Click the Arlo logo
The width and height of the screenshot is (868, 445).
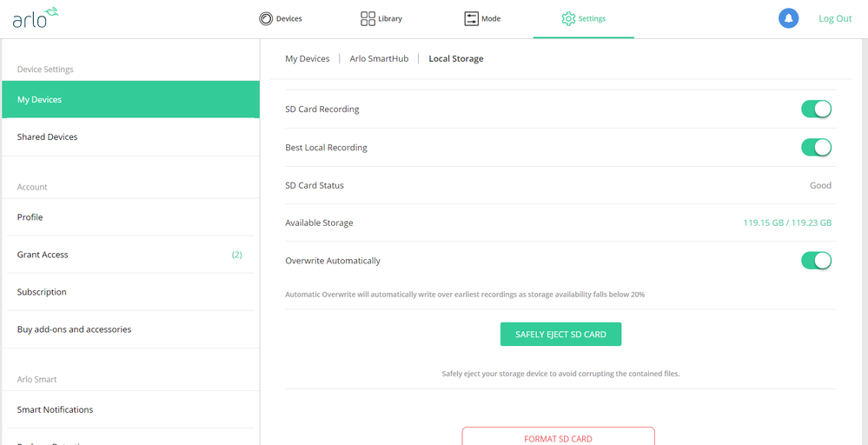coord(36,18)
